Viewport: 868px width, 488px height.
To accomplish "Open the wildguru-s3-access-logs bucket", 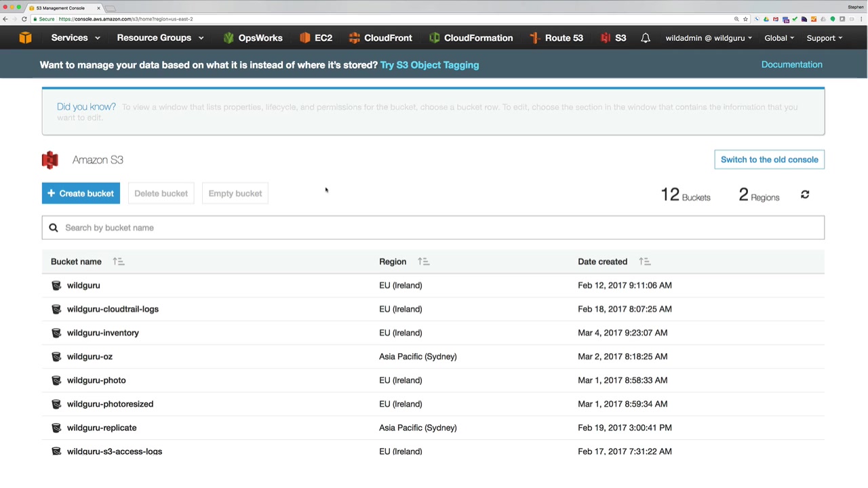I will pyautogui.click(x=115, y=451).
